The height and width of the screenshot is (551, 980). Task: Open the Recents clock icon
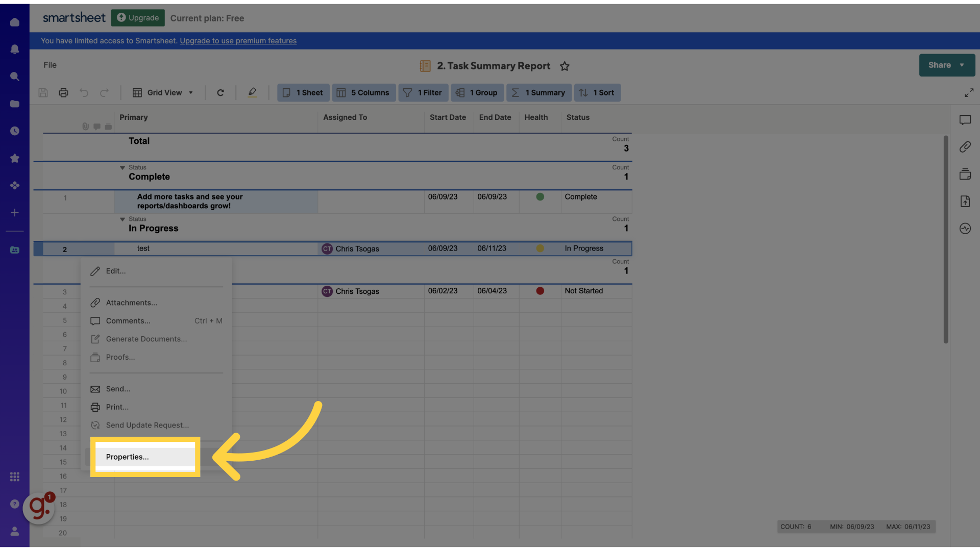point(15,131)
